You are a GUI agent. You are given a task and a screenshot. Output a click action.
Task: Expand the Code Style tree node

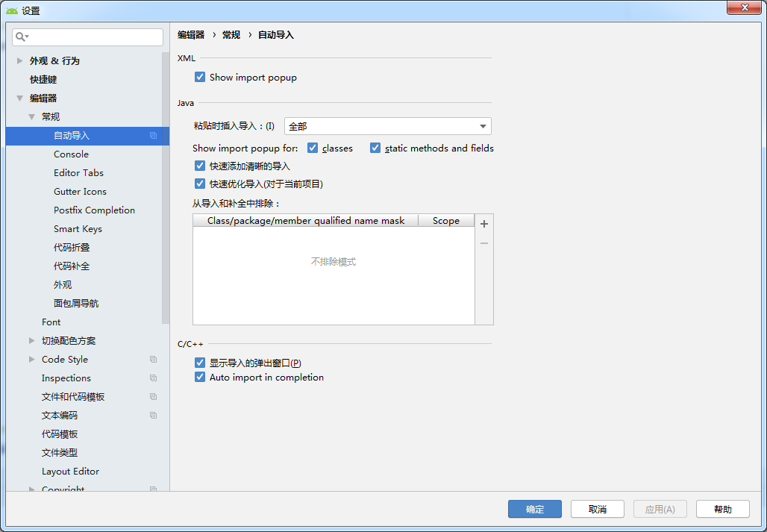[x=32, y=359]
